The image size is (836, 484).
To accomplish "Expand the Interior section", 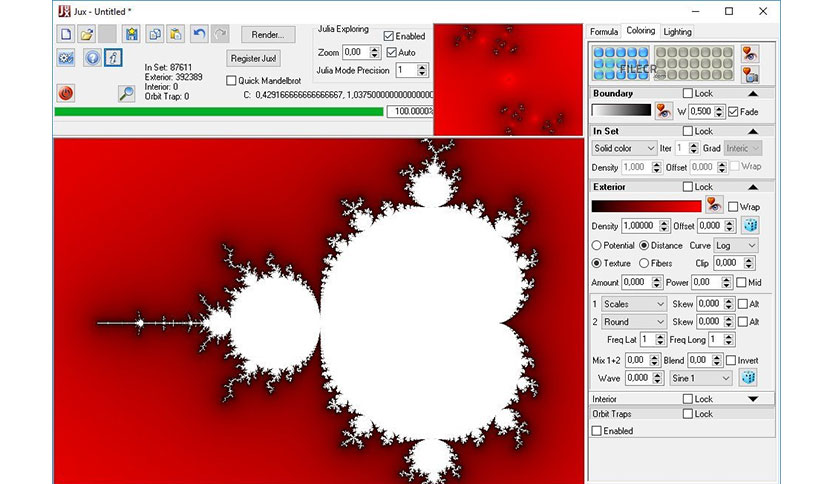I will click(753, 399).
